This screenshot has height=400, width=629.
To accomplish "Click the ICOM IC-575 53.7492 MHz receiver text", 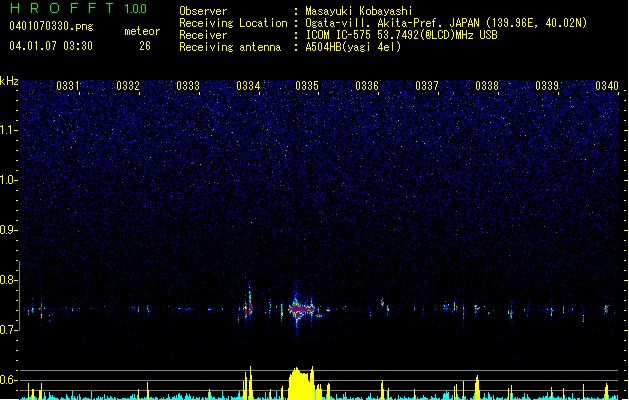I will [x=401, y=35].
